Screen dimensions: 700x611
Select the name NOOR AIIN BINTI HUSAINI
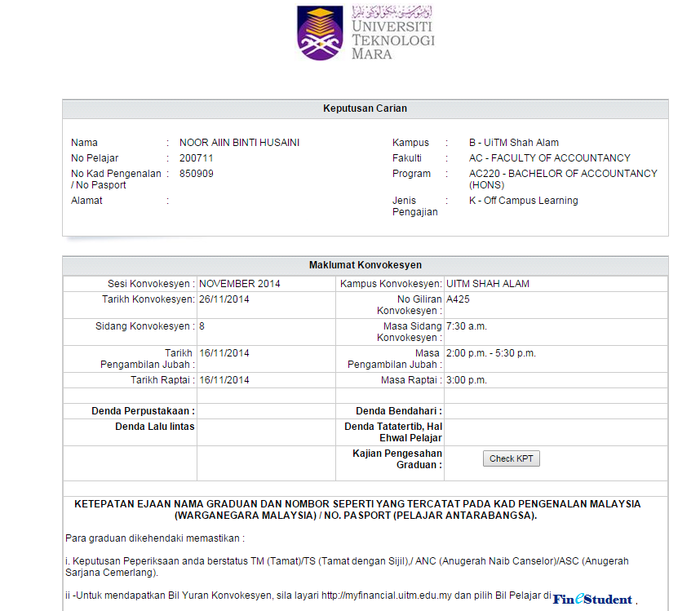tap(239, 143)
